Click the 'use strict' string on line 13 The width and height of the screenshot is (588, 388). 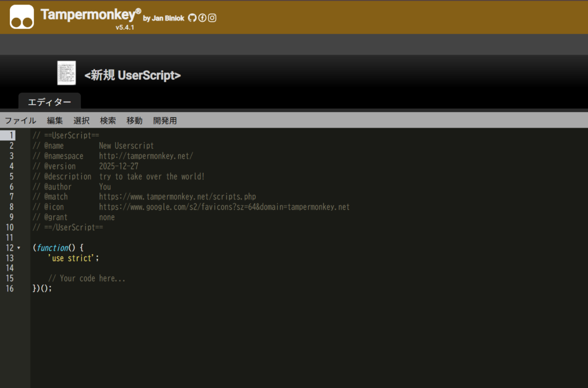pyautogui.click(x=71, y=258)
